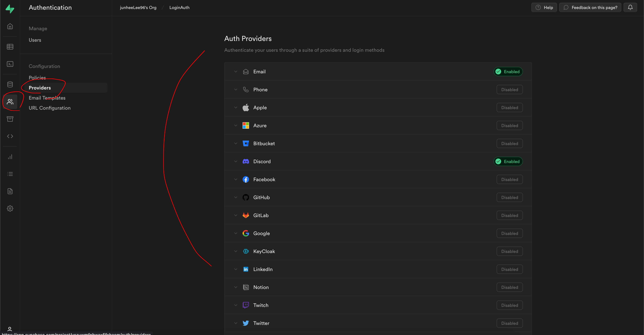The width and height of the screenshot is (644, 335).
Task: Click the Twitter bird icon
Action: pos(246,323)
